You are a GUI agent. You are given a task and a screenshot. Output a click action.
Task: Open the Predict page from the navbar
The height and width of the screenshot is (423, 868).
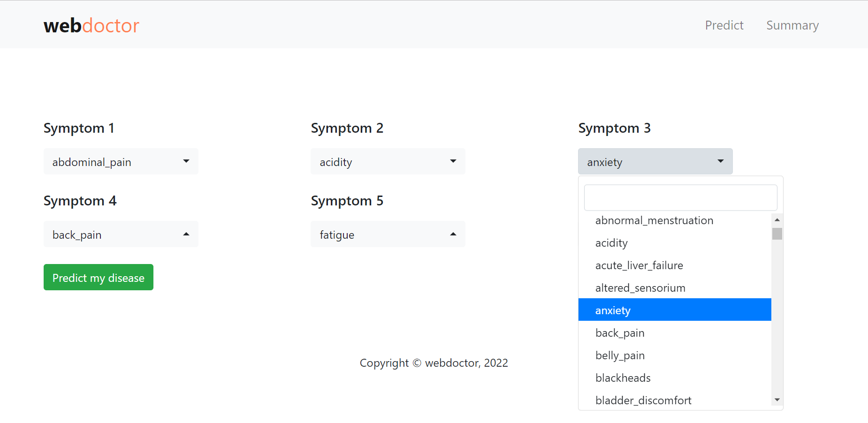(x=724, y=25)
